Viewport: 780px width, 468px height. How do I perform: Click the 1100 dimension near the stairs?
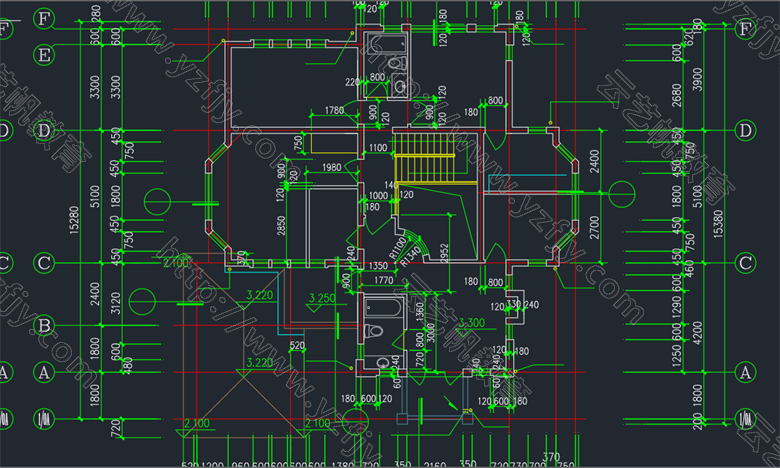(x=378, y=147)
